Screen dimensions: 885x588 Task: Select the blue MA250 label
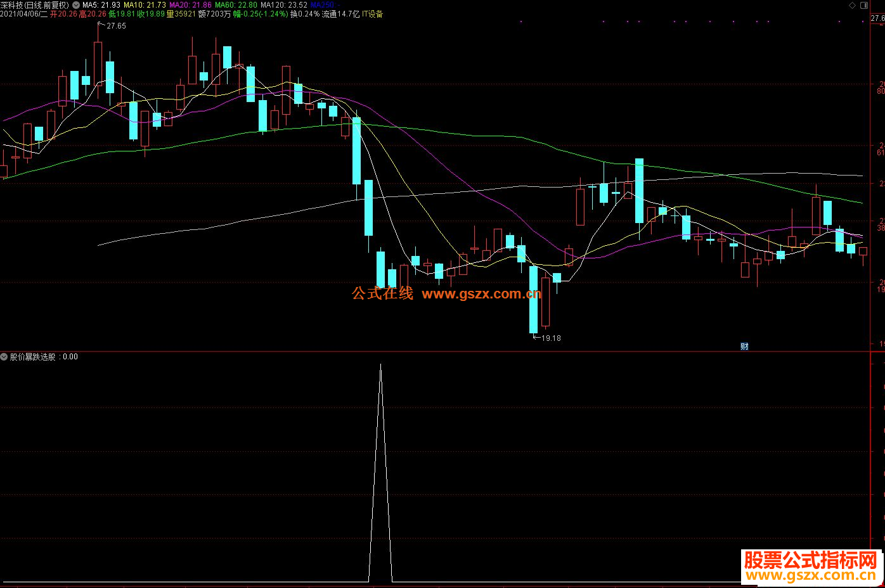pos(325,5)
